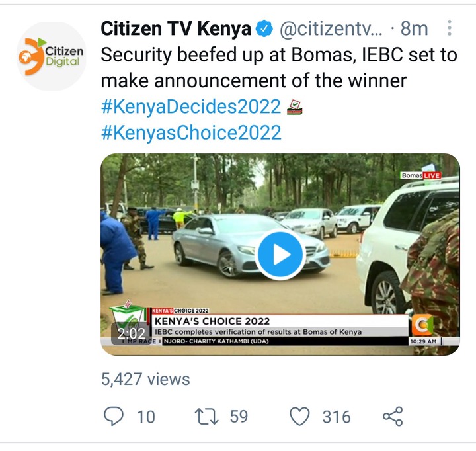Open the share icon below the tweet
The height and width of the screenshot is (451, 476).
point(393,416)
